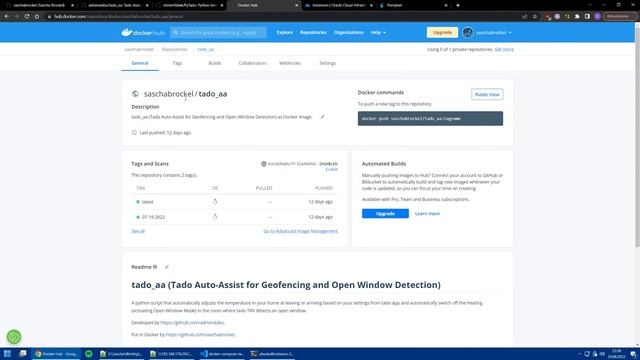Switch to the Tags tab

(177, 63)
